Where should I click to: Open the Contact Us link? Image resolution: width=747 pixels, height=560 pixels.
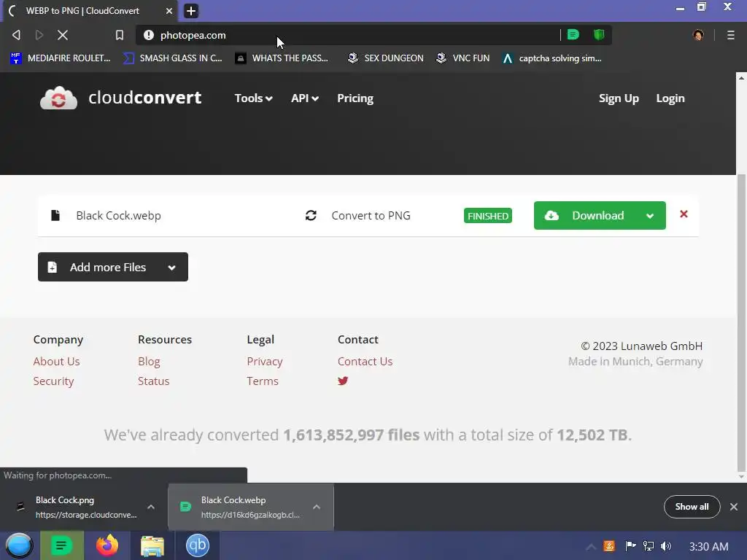(365, 362)
